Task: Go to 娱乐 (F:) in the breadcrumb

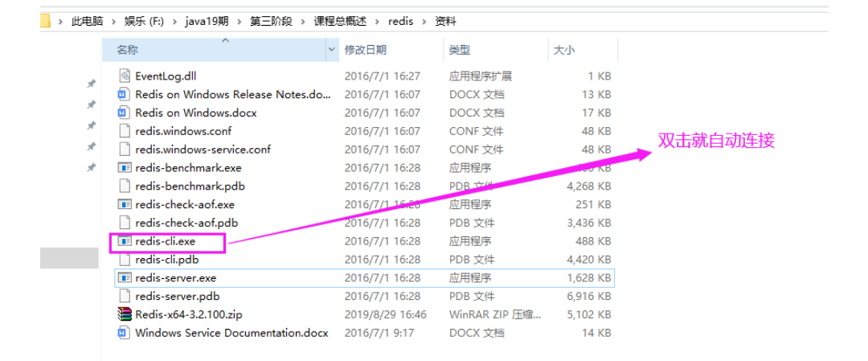Action: [x=144, y=22]
